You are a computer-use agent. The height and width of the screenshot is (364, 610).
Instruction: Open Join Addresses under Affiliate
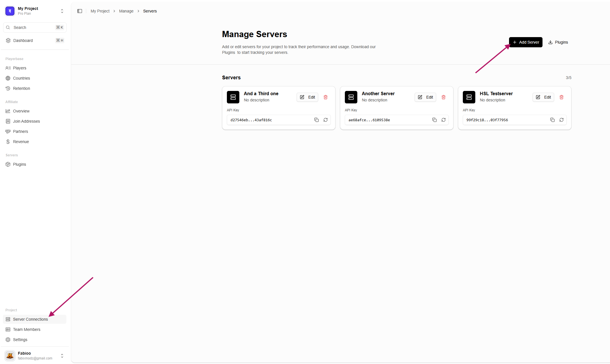point(26,121)
